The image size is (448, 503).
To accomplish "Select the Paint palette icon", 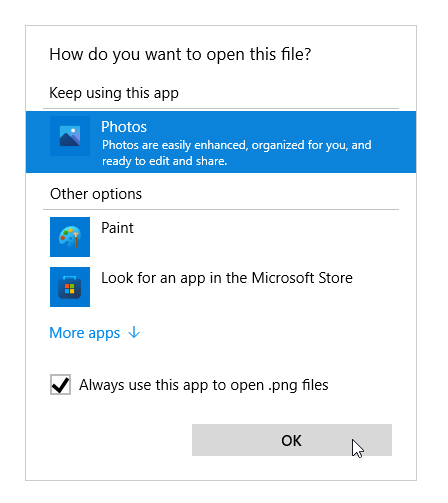I will [70, 237].
